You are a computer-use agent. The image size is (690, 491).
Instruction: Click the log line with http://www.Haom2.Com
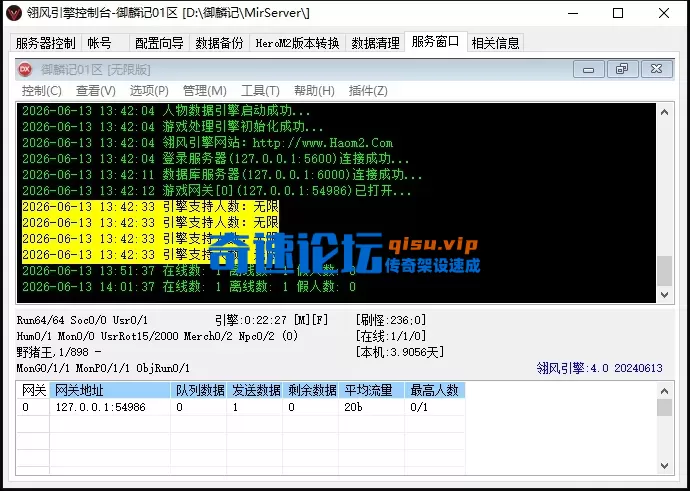click(208, 143)
